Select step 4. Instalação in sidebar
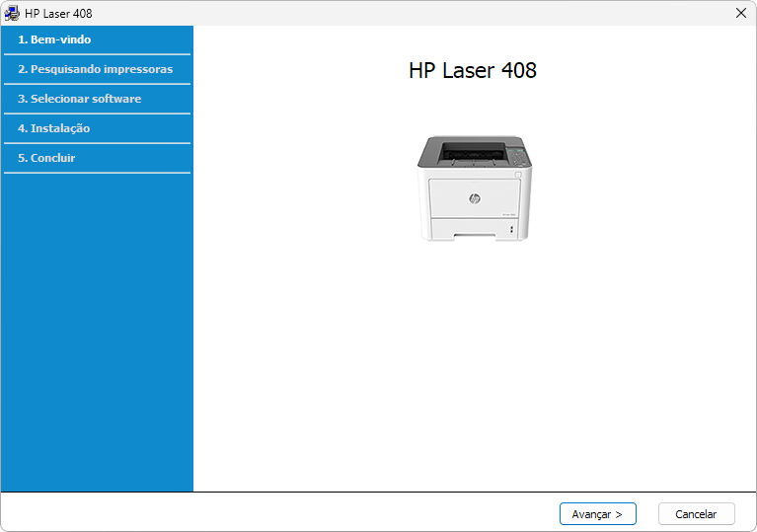The height and width of the screenshot is (532, 757). (97, 128)
